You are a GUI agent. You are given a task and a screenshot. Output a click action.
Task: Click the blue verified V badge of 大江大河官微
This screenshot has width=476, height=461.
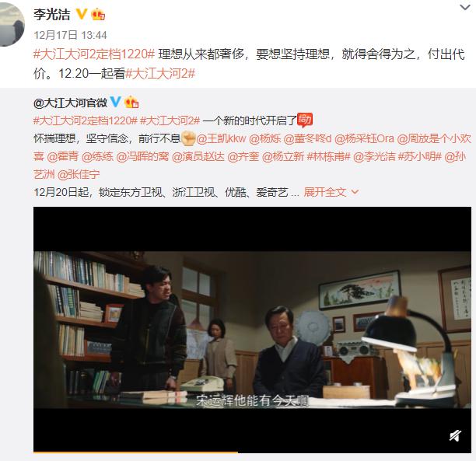click(x=115, y=102)
